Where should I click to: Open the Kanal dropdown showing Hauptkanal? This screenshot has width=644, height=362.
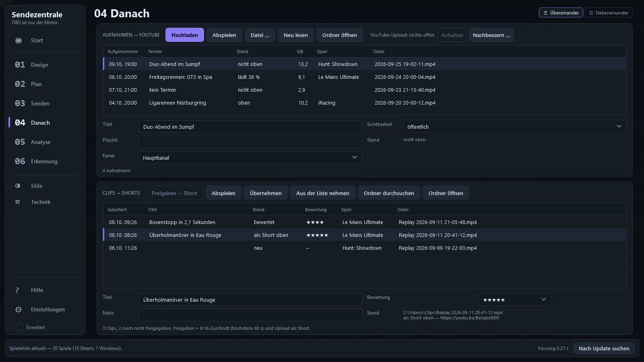point(250,158)
